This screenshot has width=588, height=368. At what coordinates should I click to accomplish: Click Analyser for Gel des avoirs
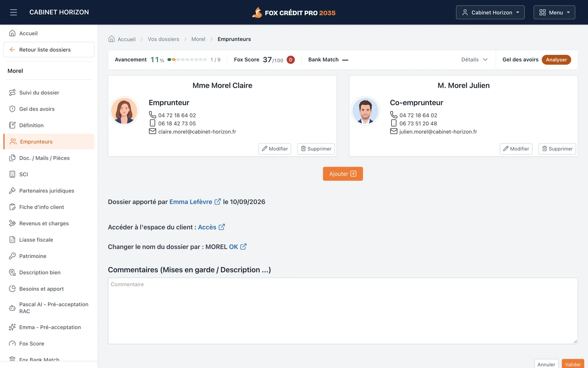556,60
